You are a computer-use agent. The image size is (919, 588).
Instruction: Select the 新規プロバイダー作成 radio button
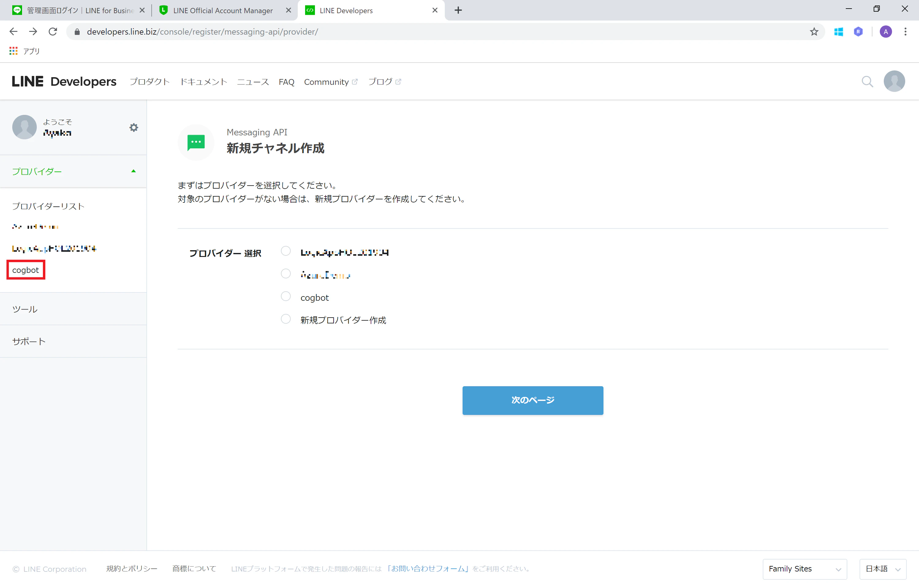pyautogui.click(x=286, y=319)
